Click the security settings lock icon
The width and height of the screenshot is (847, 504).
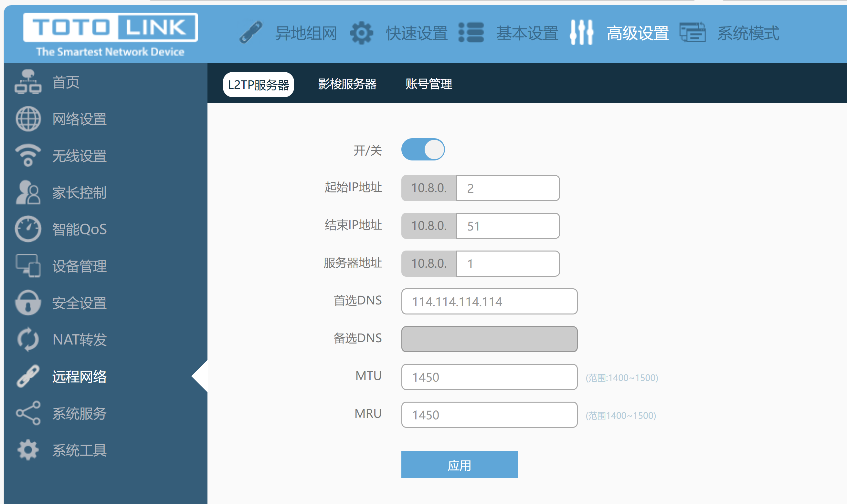[28, 303]
